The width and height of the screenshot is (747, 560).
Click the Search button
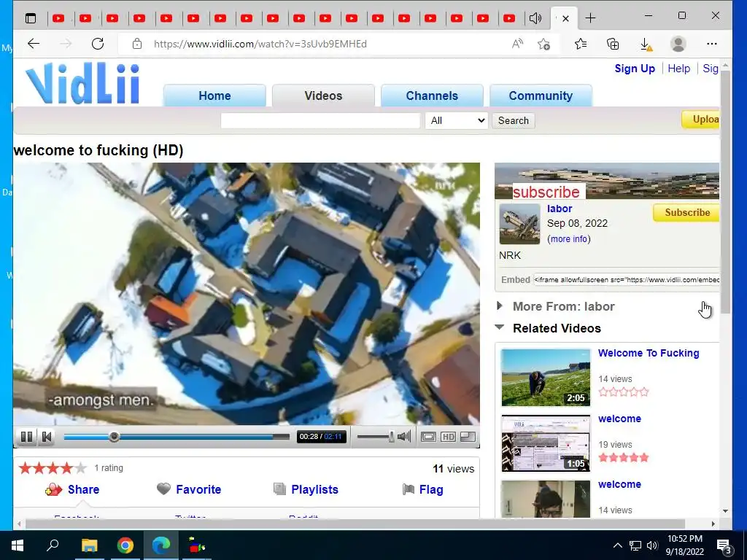click(x=514, y=120)
